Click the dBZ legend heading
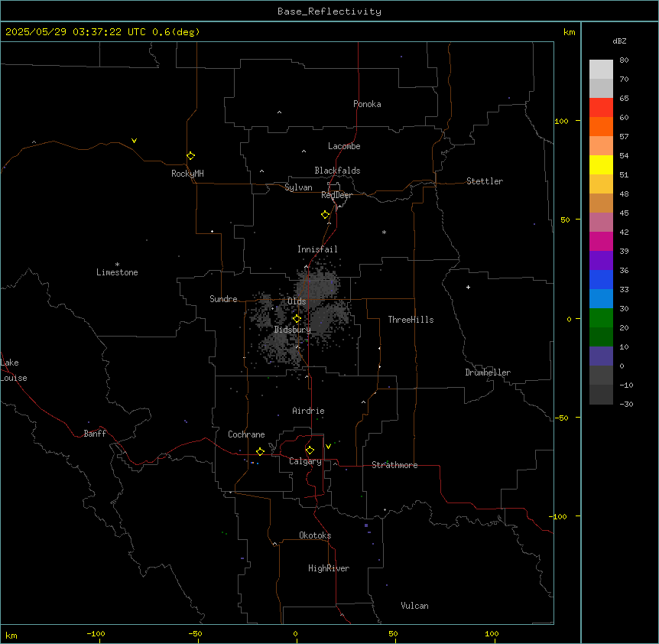This screenshot has height=644, width=659. point(619,41)
